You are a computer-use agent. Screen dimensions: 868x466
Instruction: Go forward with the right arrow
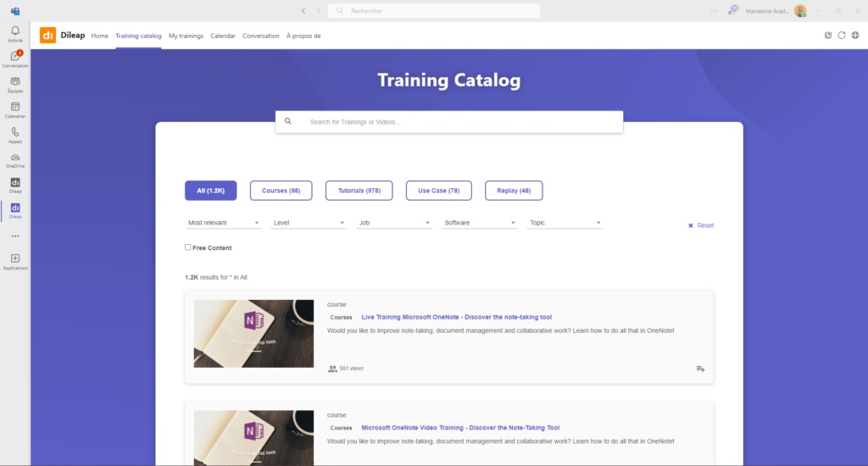tap(319, 10)
